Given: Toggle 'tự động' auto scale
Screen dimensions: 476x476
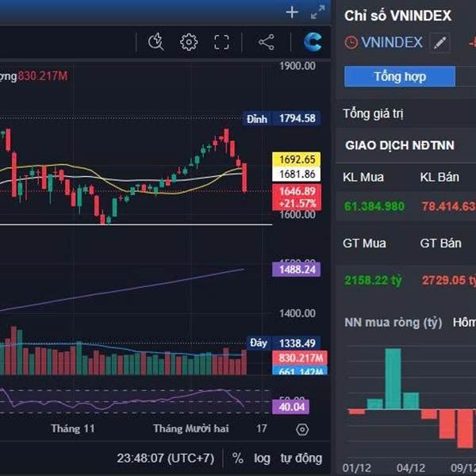Looking at the screenshot, I should (301, 458).
